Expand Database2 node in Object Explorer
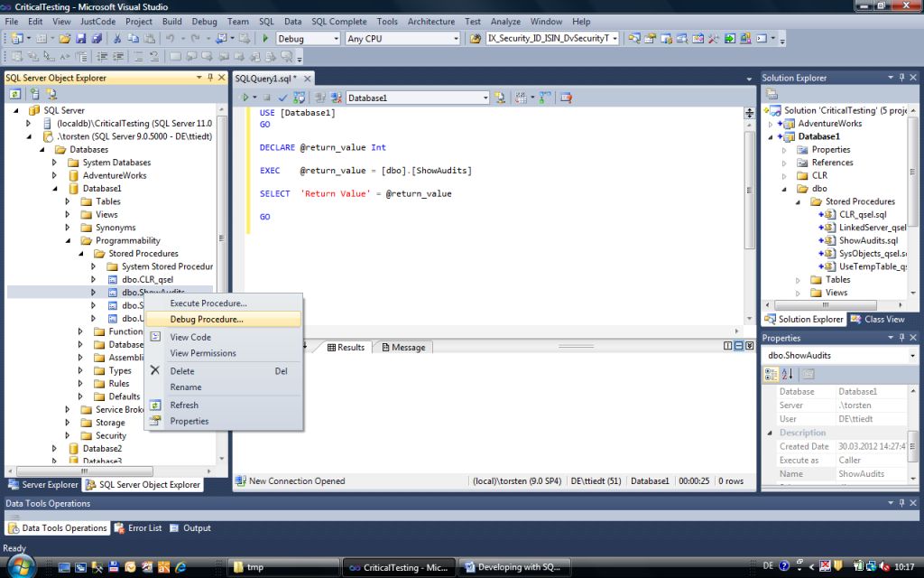924x578 pixels. [x=54, y=448]
